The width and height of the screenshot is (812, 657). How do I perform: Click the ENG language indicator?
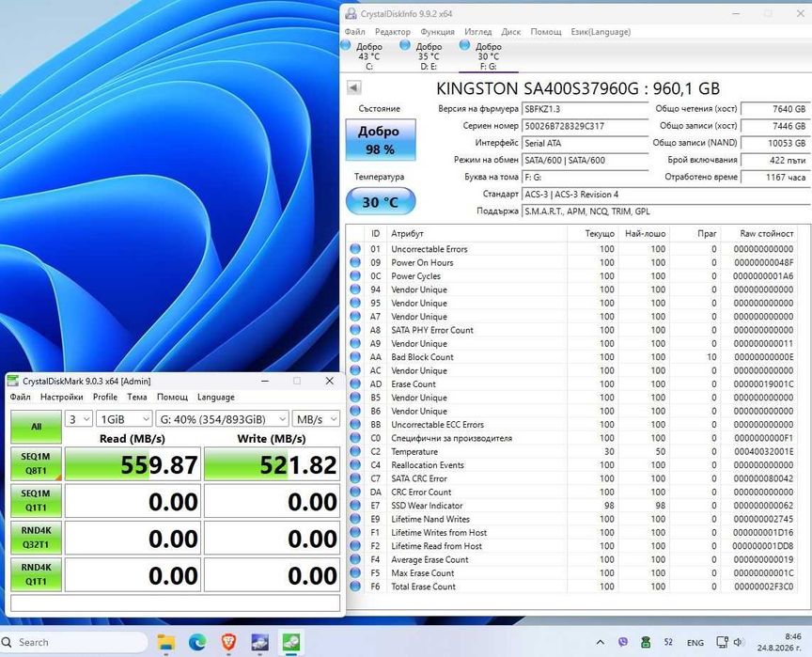pyautogui.click(x=695, y=643)
